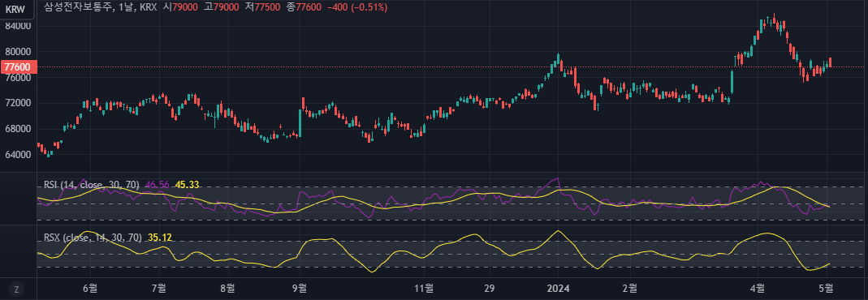This screenshot has width=868, height=300.
Task: Click the 2월 time axis label
Action: pos(629,288)
